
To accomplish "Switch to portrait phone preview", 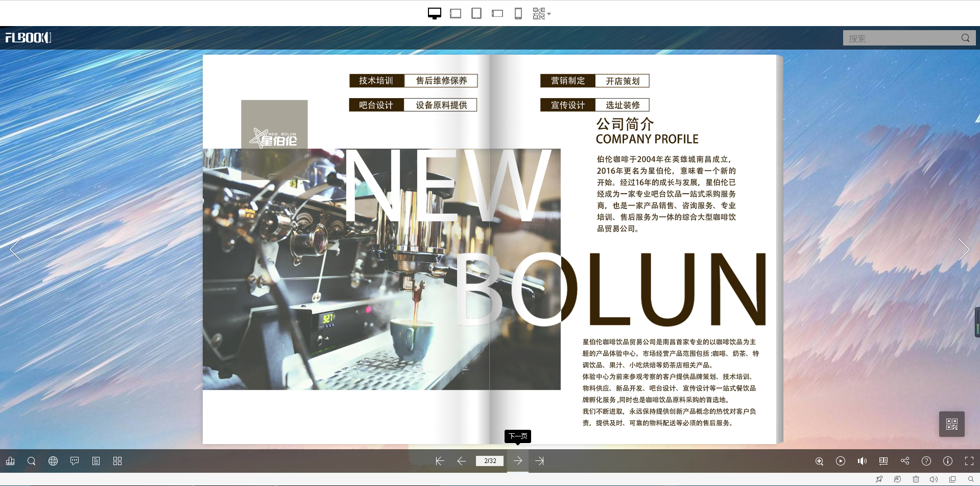I will point(518,13).
